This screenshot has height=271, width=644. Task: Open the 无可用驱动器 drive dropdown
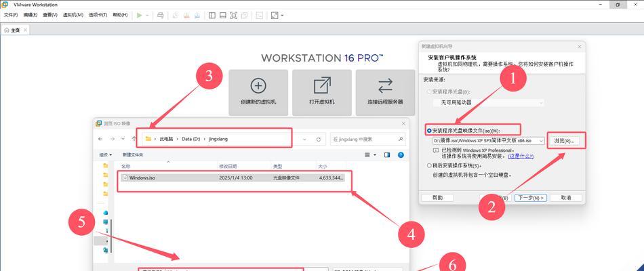point(489,103)
